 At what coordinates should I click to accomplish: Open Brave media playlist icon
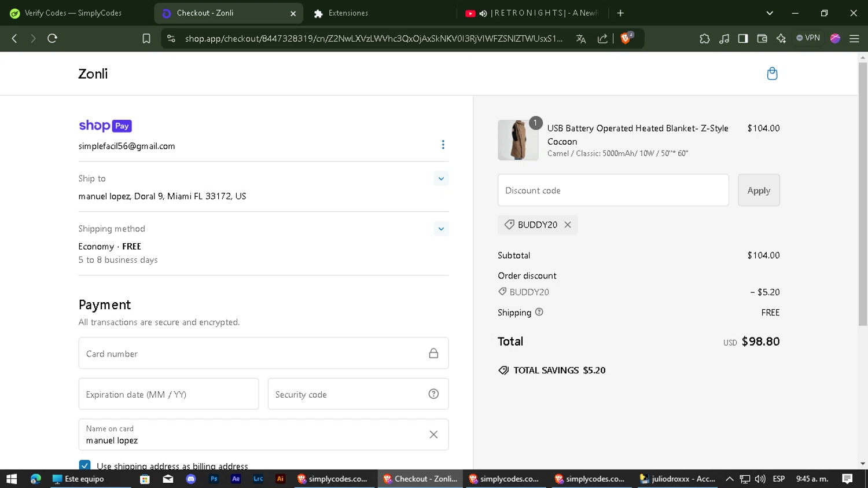pyautogui.click(x=724, y=38)
